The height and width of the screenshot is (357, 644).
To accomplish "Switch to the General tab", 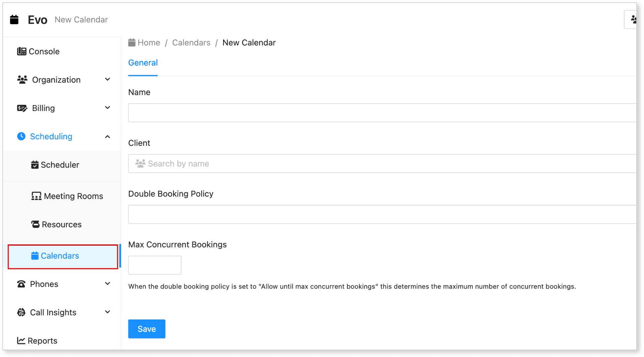I will pos(143,63).
